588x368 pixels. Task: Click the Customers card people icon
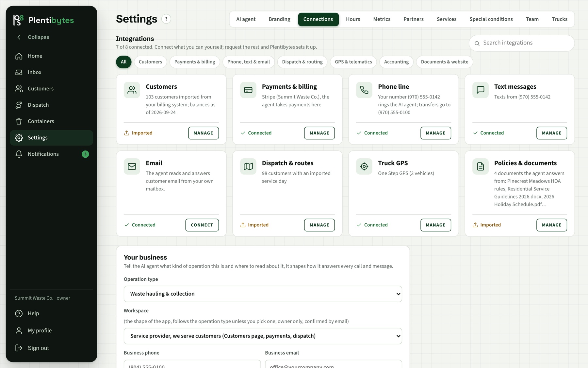(x=132, y=90)
